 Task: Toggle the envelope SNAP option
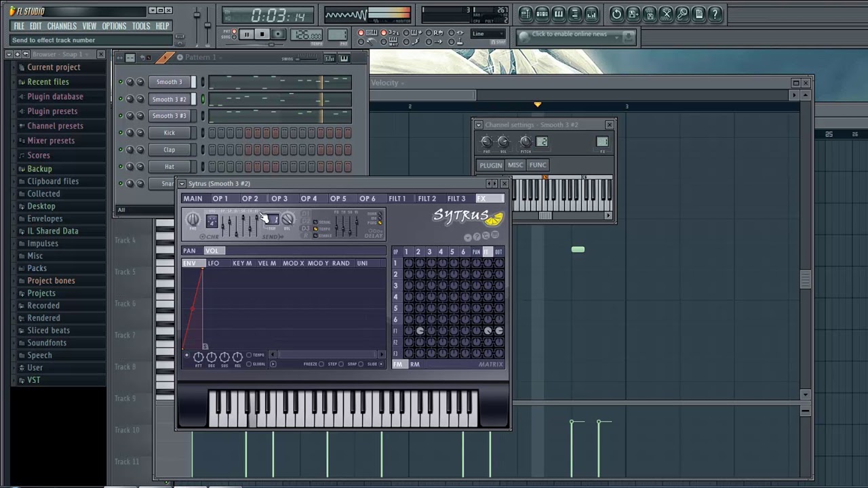360,364
